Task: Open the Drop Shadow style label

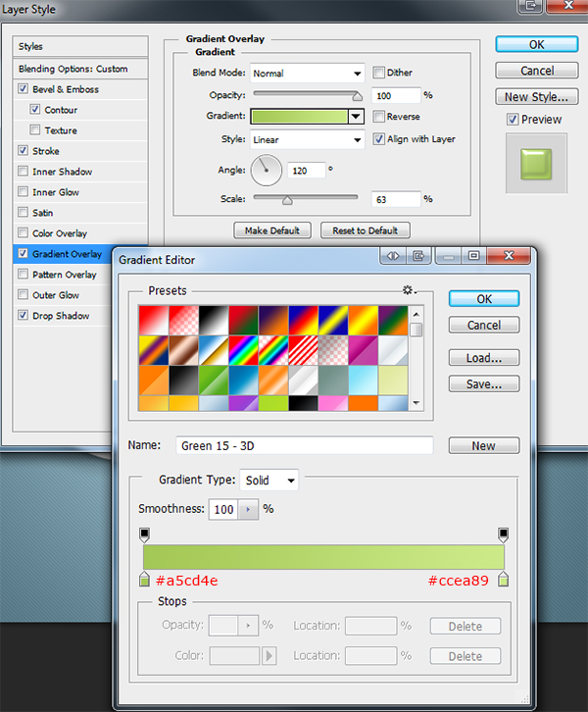Action: click(61, 316)
